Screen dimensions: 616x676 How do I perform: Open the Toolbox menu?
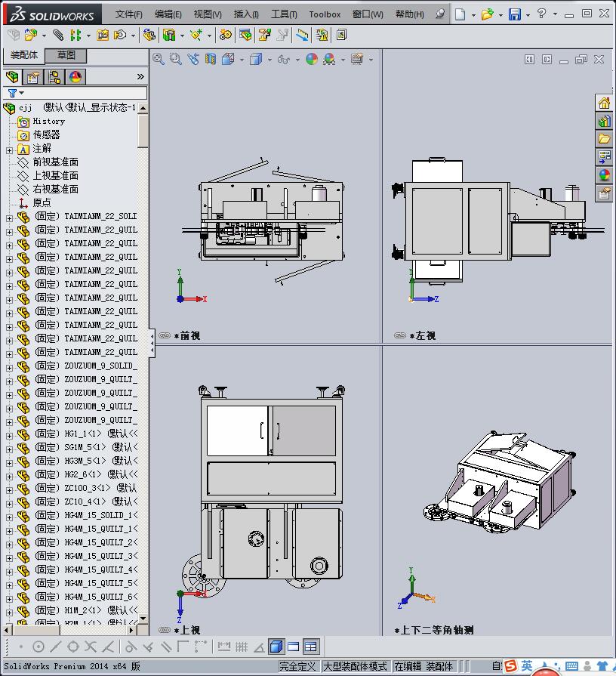325,14
